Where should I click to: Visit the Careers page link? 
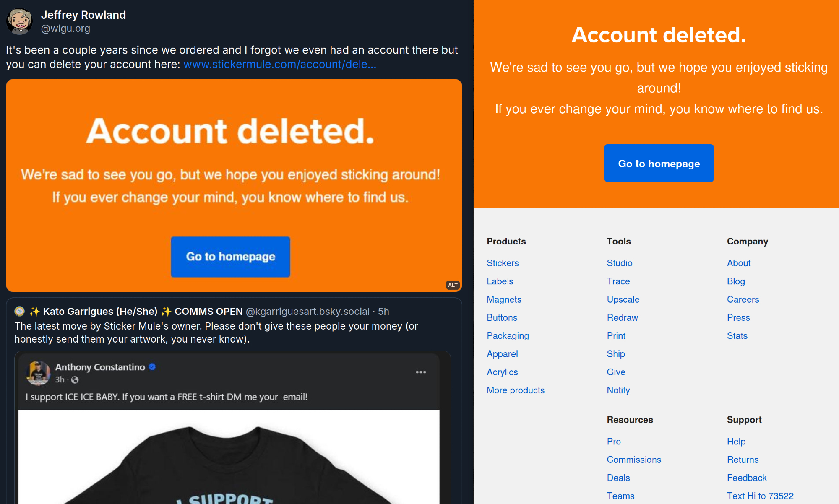click(x=743, y=299)
